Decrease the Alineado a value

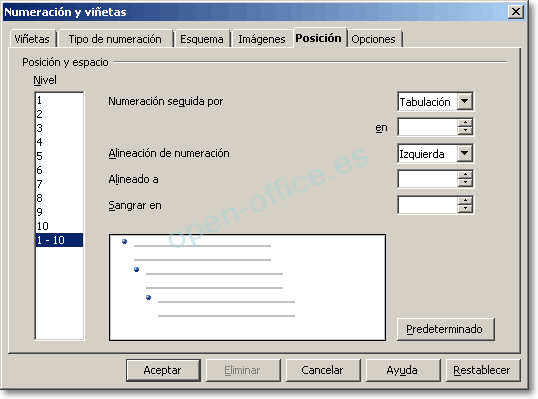[465, 183]
